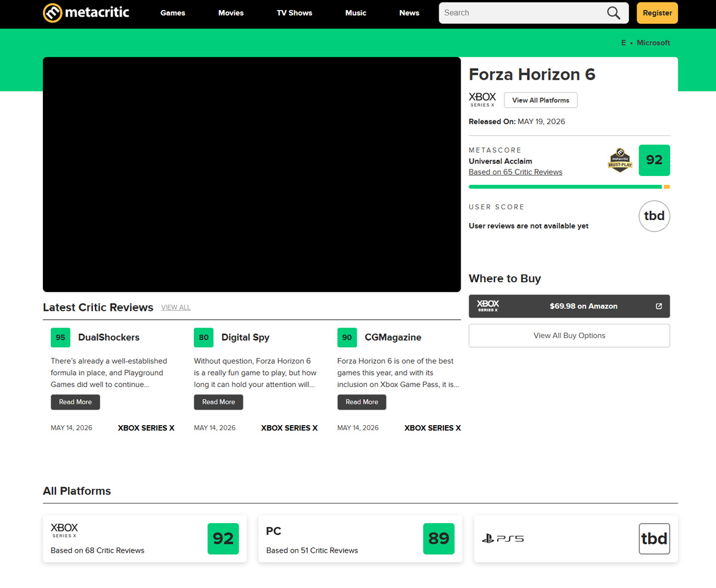This screenshot has height=588, width=716.
Task: Click the Xbox logo in Amazon buy button
Action: [487, 306]
